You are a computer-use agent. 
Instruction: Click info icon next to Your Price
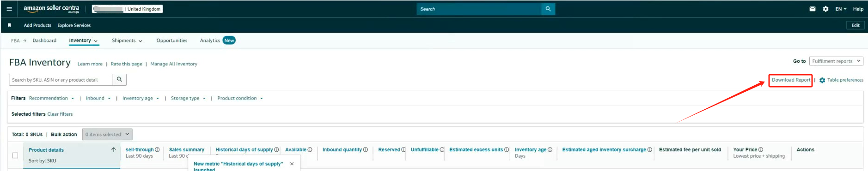[x=761, y=150]
